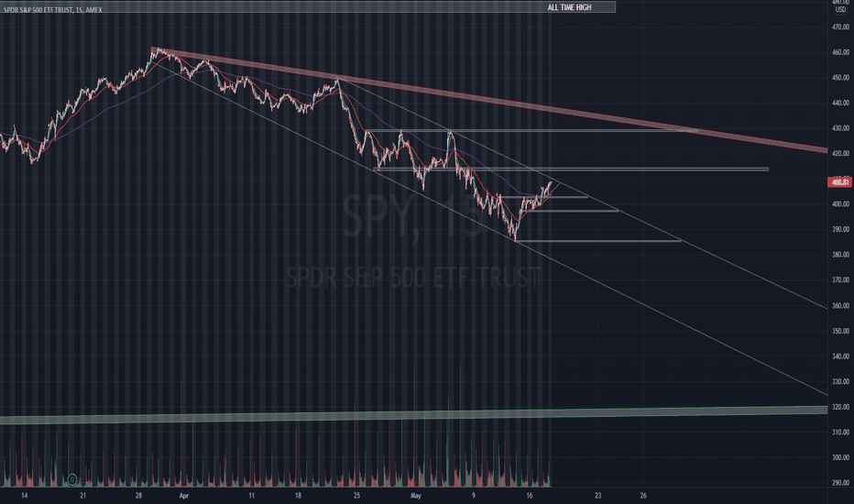The image size is (854, 504).
Task: Click the date label 16
Action: click(x=530, y=496)
